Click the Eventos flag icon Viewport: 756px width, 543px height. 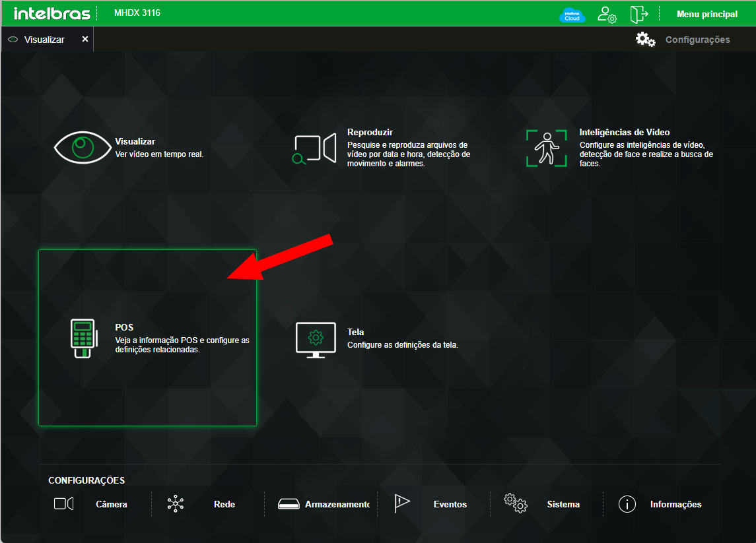pos(401,503)
